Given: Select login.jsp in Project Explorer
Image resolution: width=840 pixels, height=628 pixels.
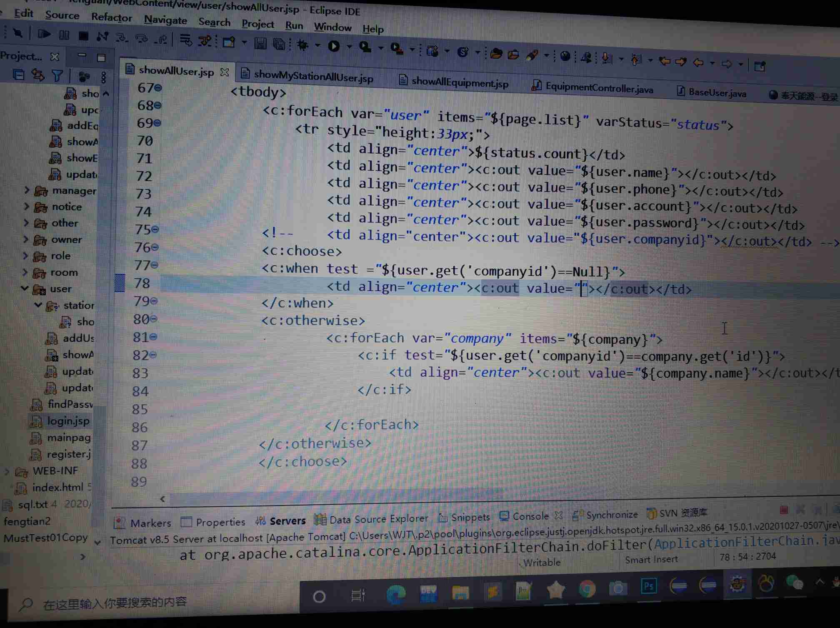Looking at the screenshot, I should 68,421.
